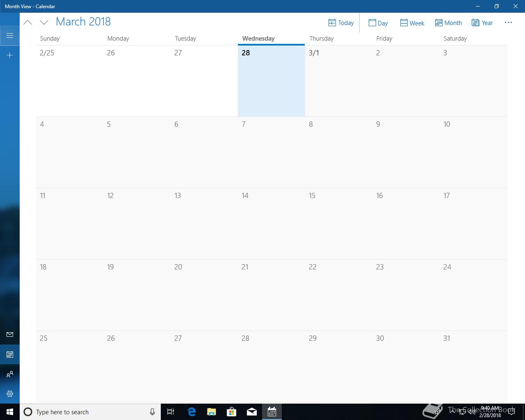Switch to Year view
The width and height of the screenshot is (525, 420).
482,23
